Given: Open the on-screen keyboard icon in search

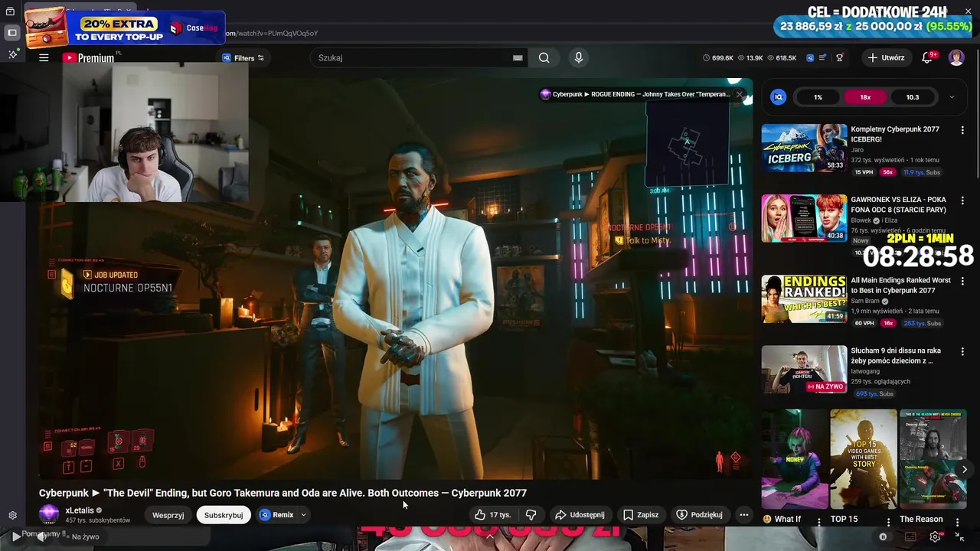Looking at the screenshot, I should coord(518,57).
